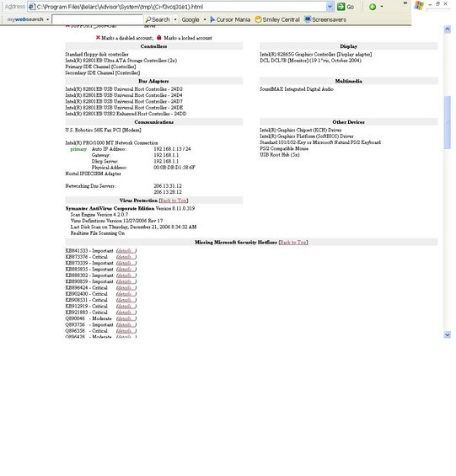Show more toolbar items chevron
Image resolution: width=456 pixels, height=476 pixels.
[405, 3]
